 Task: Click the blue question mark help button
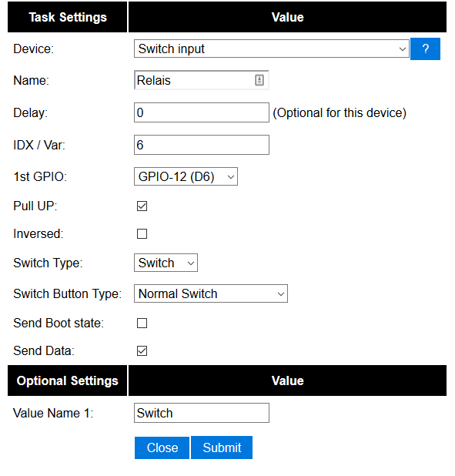[x=425, y=49]
